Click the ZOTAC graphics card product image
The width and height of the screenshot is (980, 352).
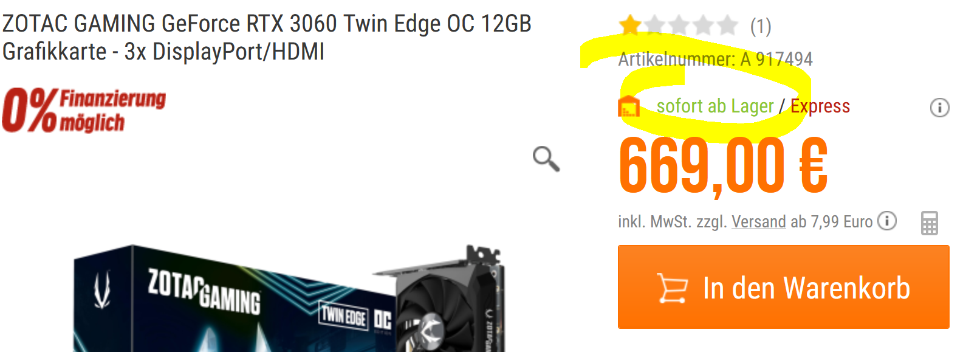pyautogui.click(x=289, y=298)
